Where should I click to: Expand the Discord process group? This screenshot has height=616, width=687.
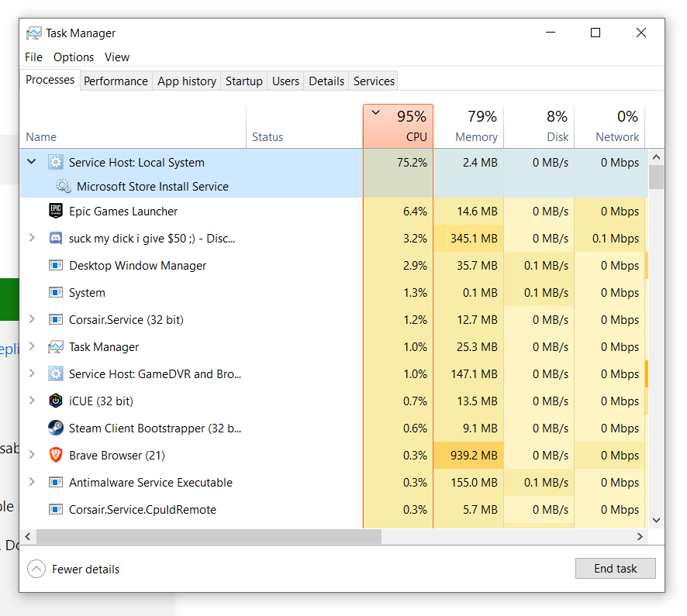(32, 238)
